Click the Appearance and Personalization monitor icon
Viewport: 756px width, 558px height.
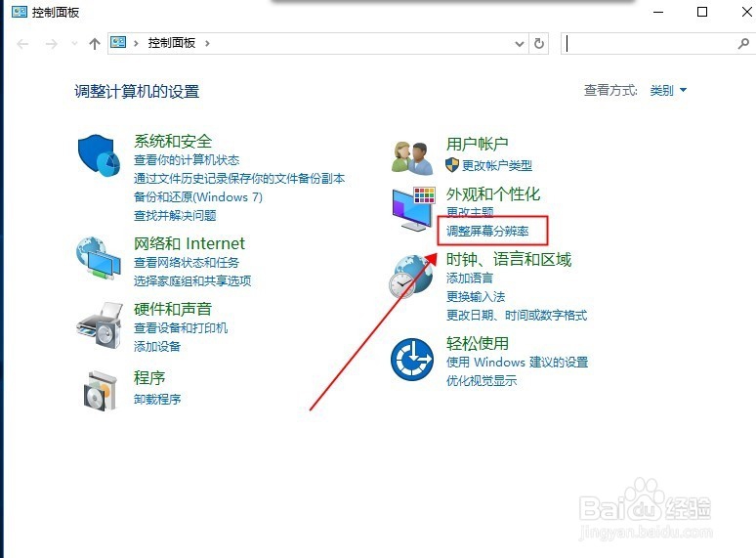[x=413, y=208]
